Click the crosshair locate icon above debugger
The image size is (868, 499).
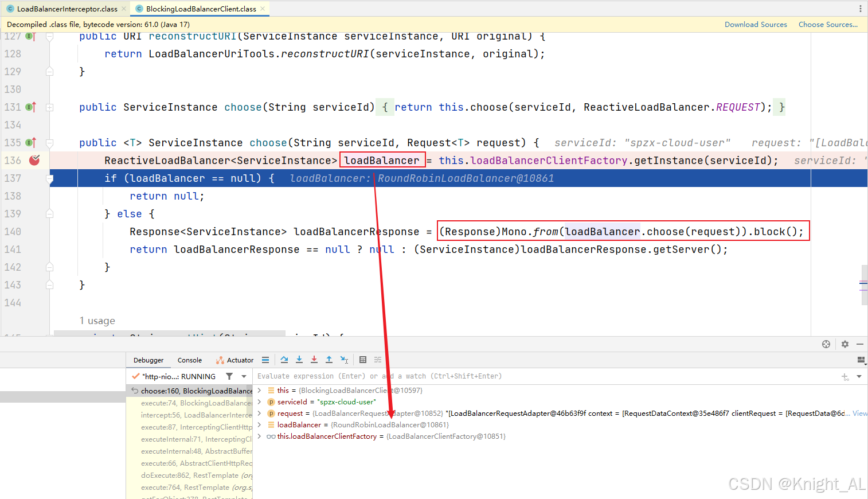826,344
